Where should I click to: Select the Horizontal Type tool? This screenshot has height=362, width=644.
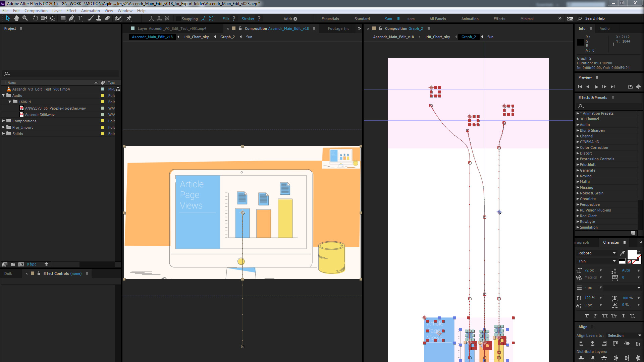pos(80,18)
